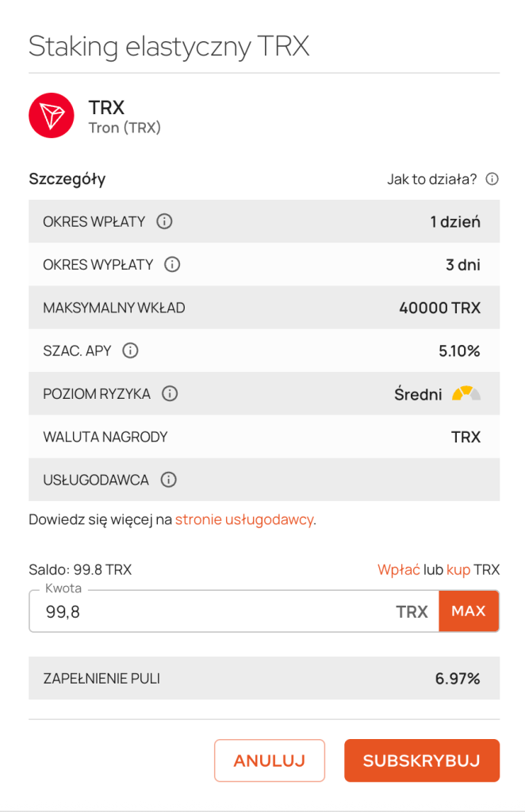Click the "Saldo: 99.8 TRX" balance text
525x812 pixels.
80,569
